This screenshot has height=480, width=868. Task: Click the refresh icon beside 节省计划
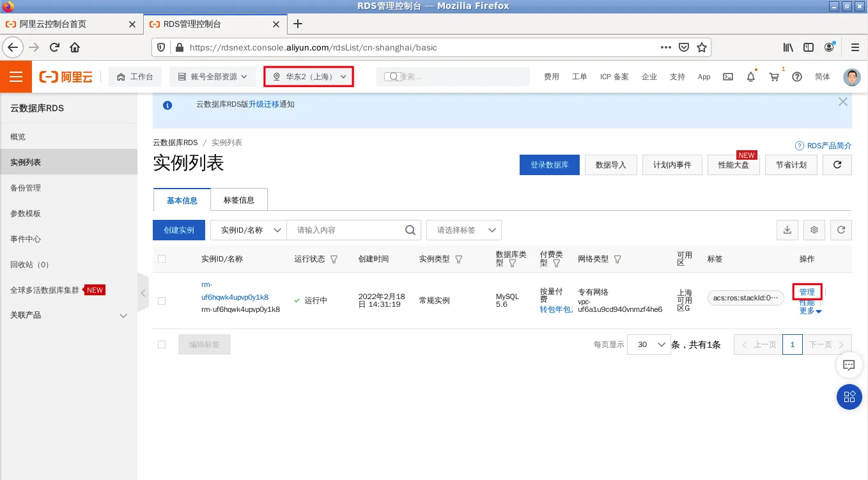pyautogui.click(x=837, y=165)
